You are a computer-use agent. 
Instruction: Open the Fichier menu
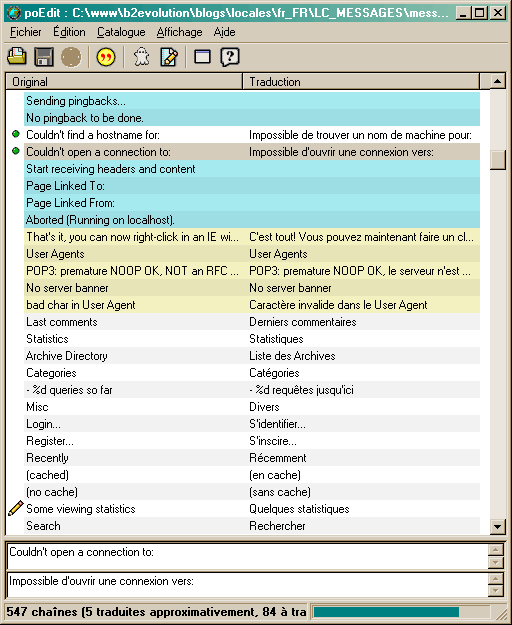[x=26, y=32]
